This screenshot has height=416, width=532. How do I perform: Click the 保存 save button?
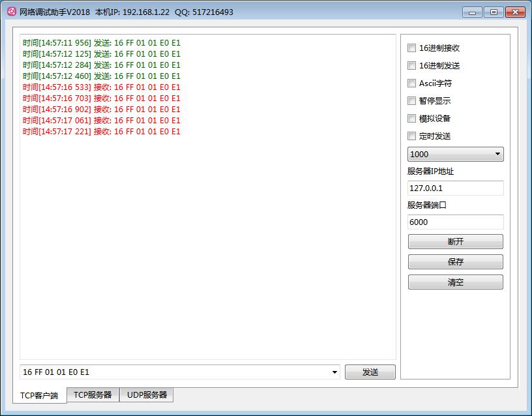[455, 261]
